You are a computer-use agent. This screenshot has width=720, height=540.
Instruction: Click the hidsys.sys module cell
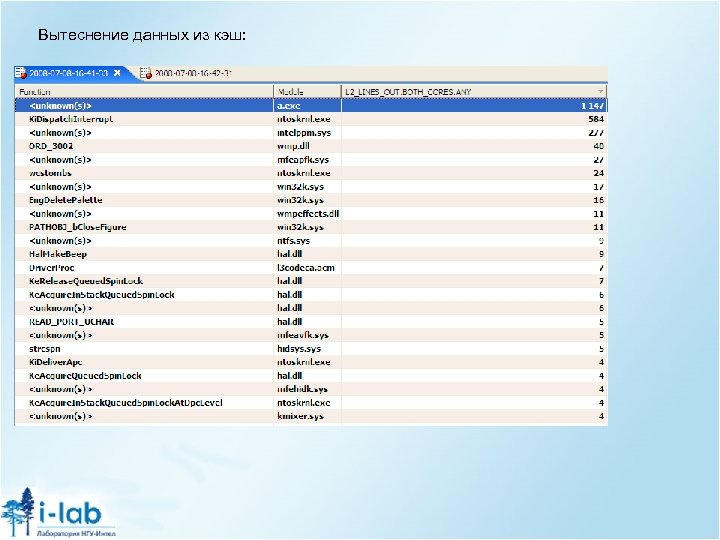pos(307,349)
